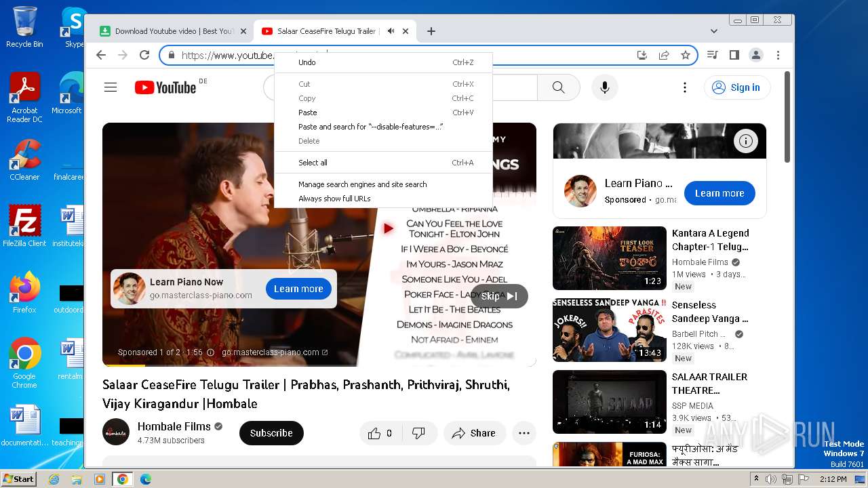Screen dimensions: 868x488
Task: Click the install/download icon in address bar
Action: (642, 56)
